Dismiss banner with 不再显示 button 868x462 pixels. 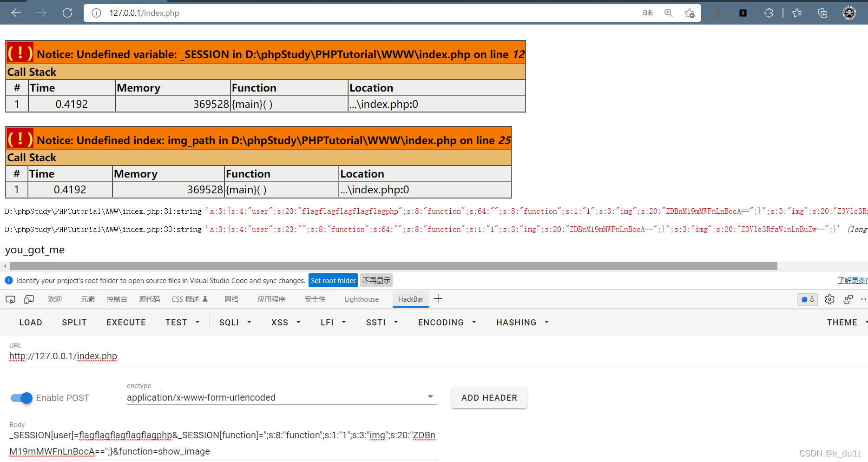pos(376,280)
